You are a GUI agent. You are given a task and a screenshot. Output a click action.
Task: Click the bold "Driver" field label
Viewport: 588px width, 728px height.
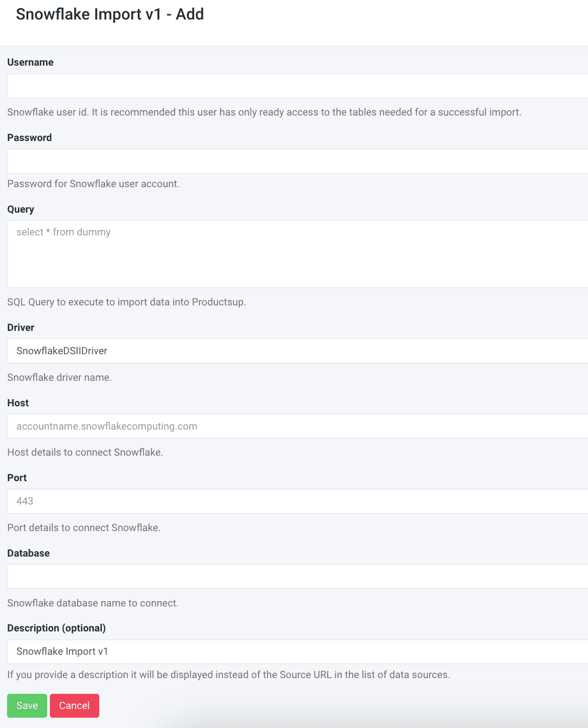(x=21, y=328)
